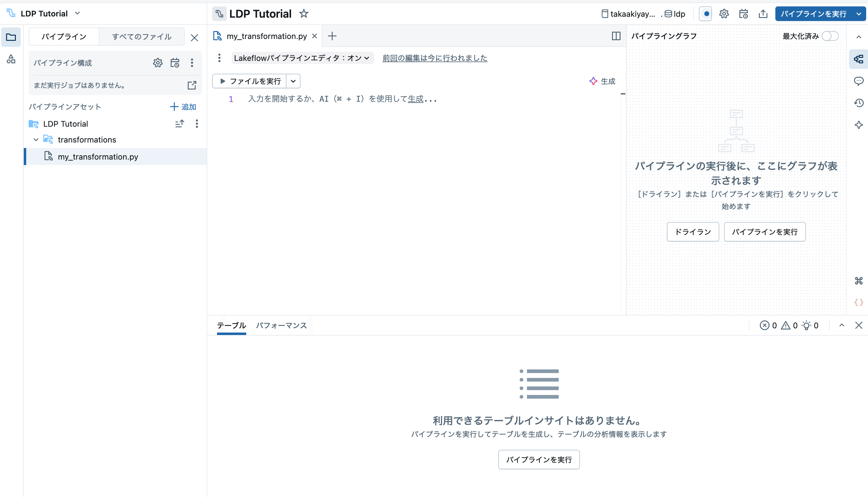Switch to the すべてのファイル tab
Viewport: 868px width, 497px height.
coord(142,37)
